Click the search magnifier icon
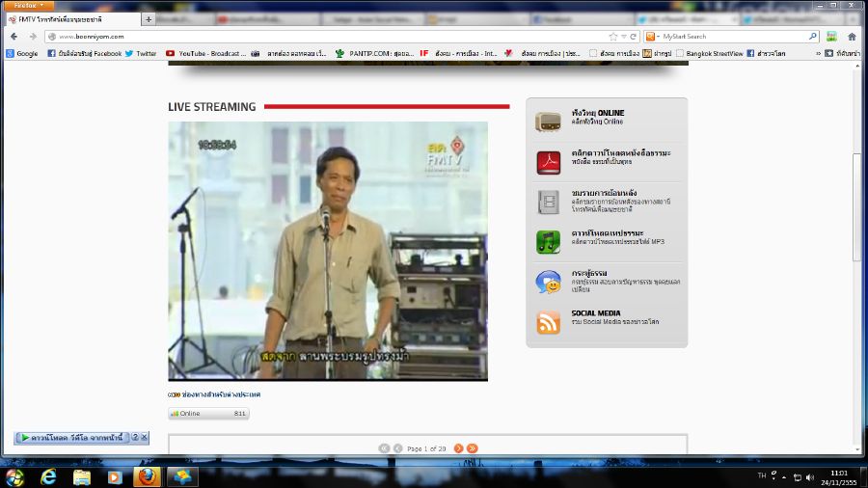 [813, 37]
